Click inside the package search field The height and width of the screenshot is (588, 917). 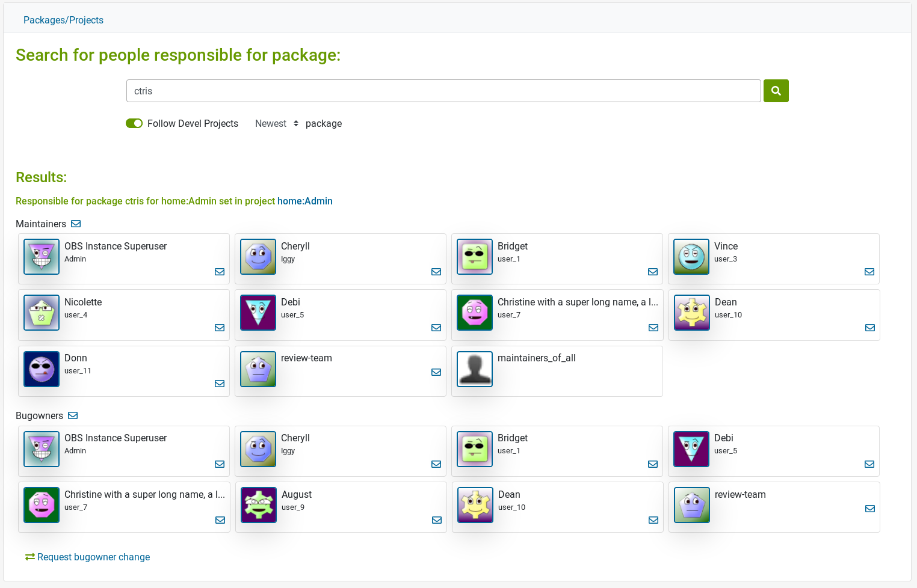[443, 91]
